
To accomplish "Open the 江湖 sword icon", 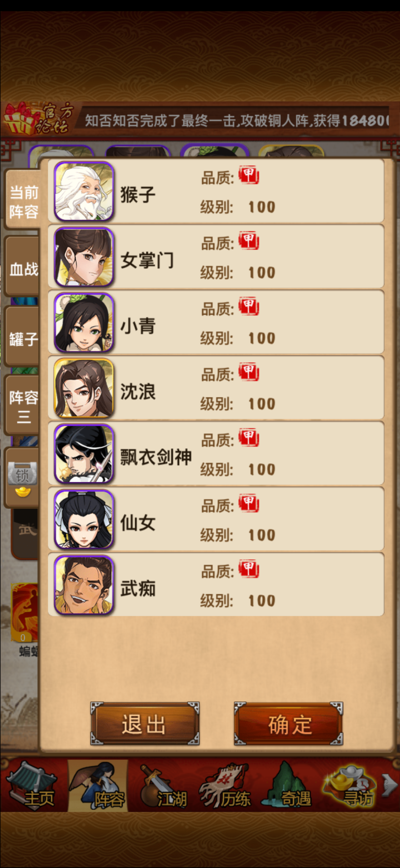I will point(163,785).
